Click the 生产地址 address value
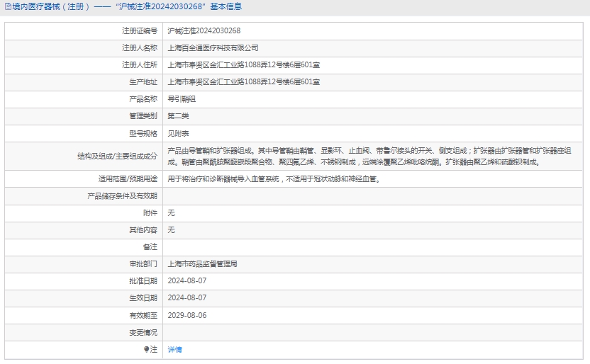 (x=243, y=81)
